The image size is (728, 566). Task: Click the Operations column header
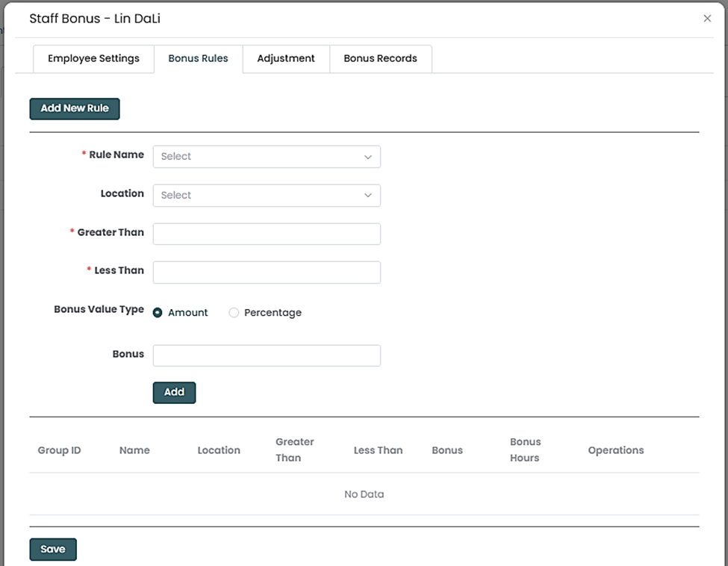coord(615,450)
